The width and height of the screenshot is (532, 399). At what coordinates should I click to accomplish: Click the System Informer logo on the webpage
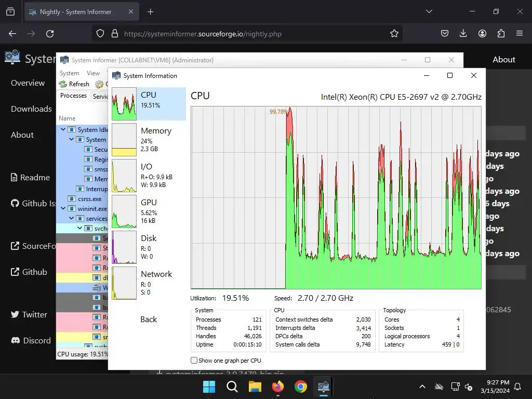(x=12, y=57)
